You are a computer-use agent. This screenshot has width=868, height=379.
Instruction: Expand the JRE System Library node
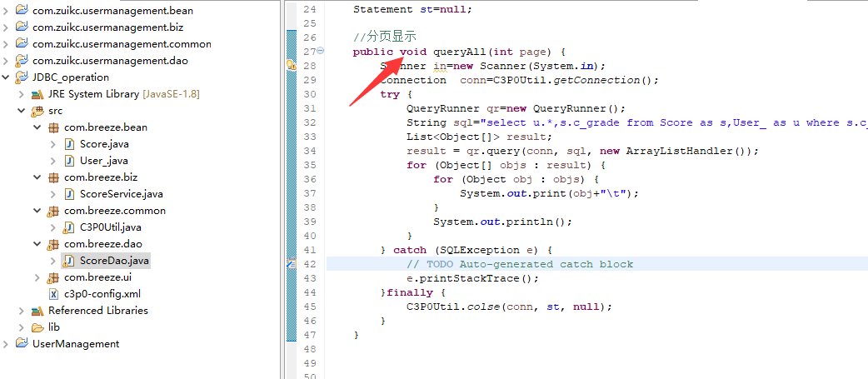(x=21, y=94)
